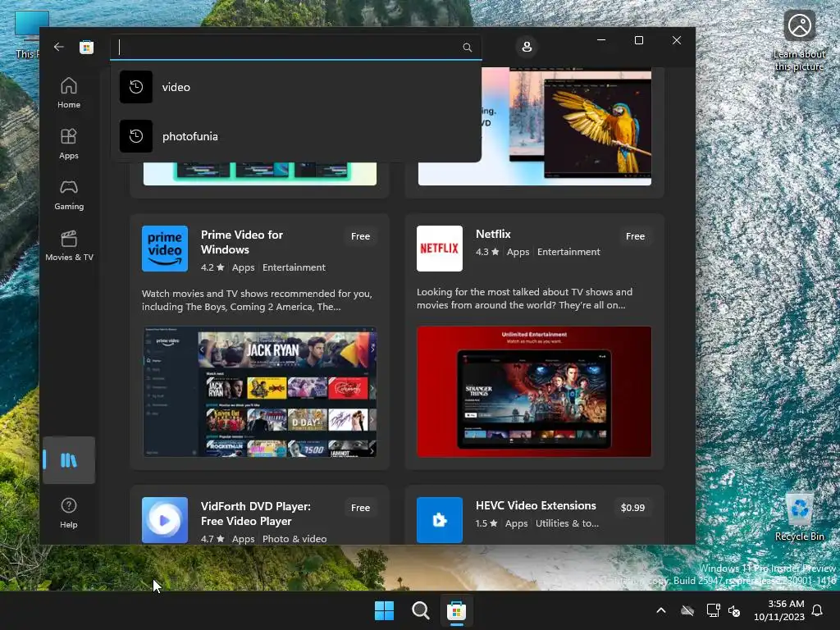Click Netflix description 'Looking for the most talked...'
This screenshot has height=630, width=840.
(524, 299)
